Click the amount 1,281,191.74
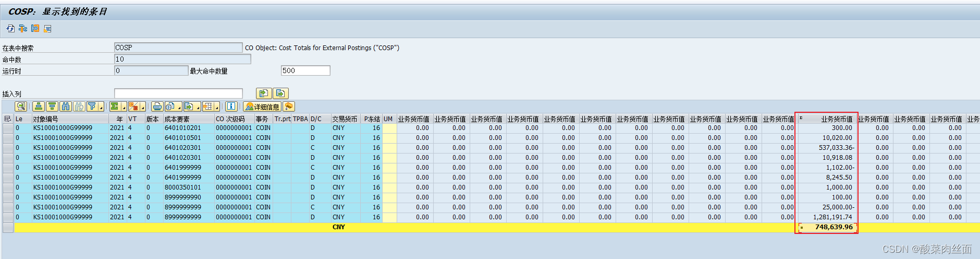 [x=832, y=217]
